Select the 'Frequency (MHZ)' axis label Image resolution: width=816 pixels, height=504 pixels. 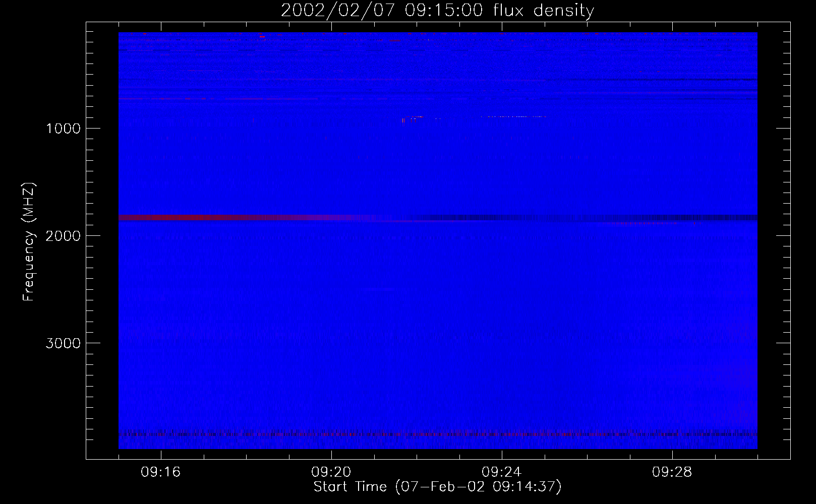(x=29, y=242)
